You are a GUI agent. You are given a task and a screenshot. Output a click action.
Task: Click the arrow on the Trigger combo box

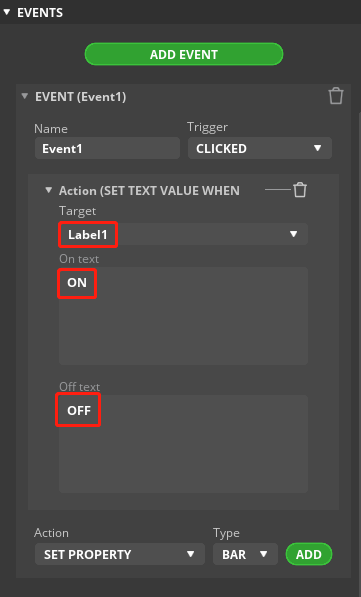pyautogui.click(x=318, y=148)
